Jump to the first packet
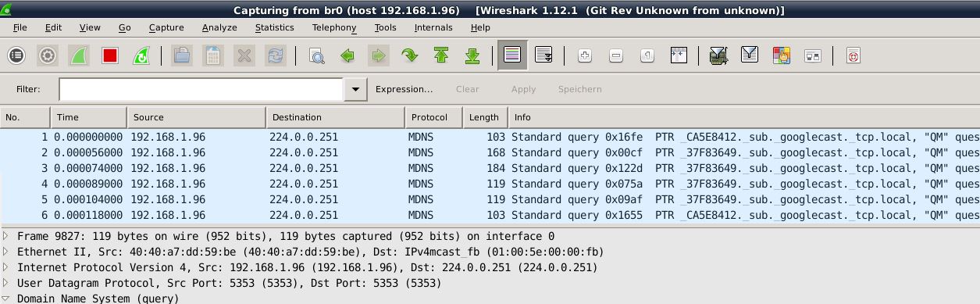The image size is (980, 304). coord(441,55)
